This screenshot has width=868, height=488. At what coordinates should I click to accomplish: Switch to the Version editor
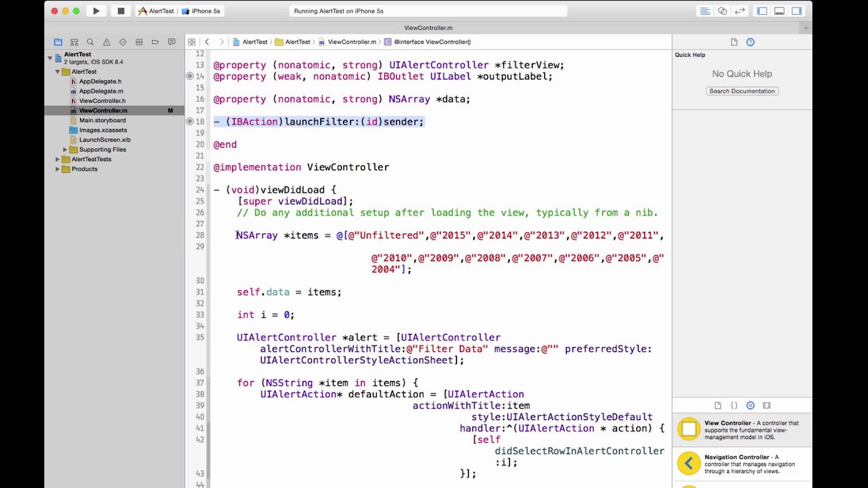click(x=740, y=11)
